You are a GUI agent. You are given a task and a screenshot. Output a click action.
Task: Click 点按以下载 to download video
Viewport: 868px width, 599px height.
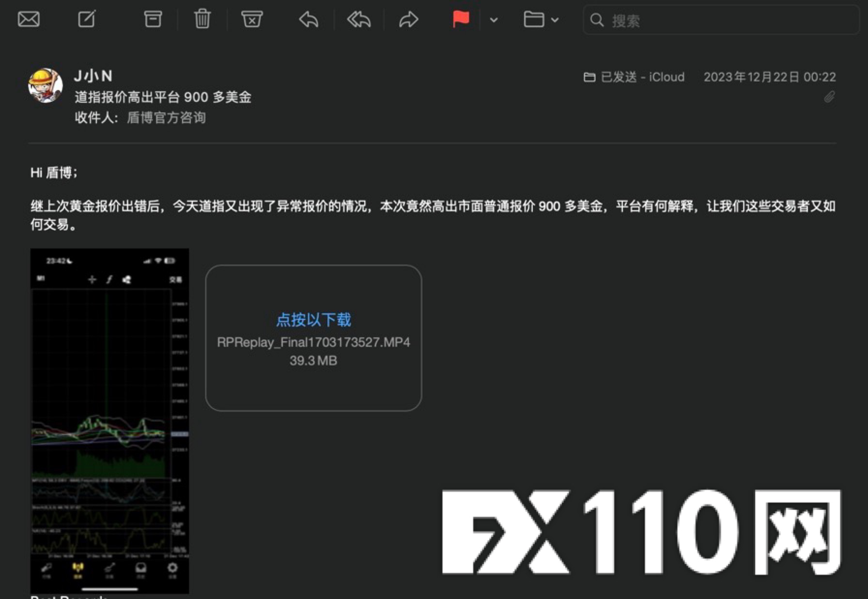313,320
